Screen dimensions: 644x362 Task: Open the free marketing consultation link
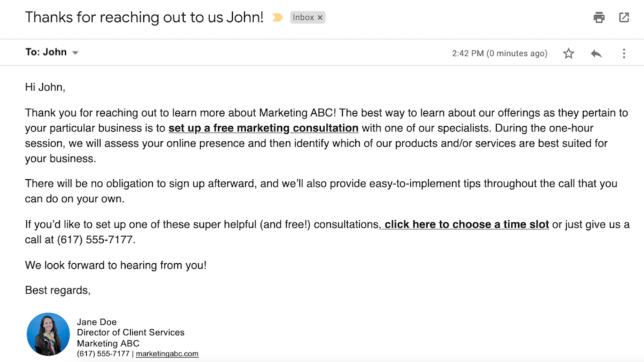pyautogui.click(x=262, y=128)
